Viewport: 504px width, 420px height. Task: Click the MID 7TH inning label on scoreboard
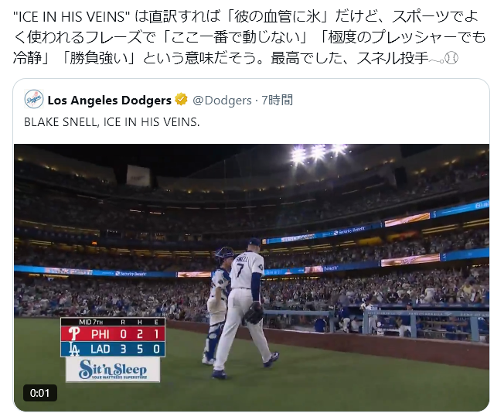[x=91, y=322]
